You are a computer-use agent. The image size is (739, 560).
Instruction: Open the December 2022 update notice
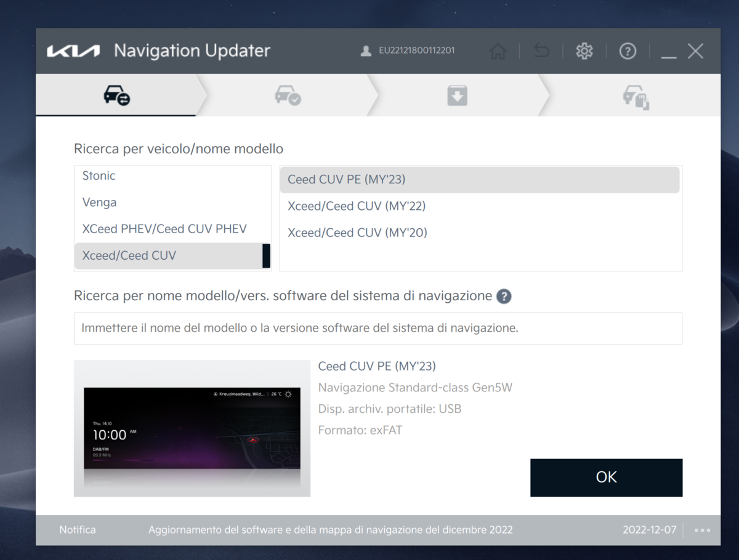click(x=330, y=530)
